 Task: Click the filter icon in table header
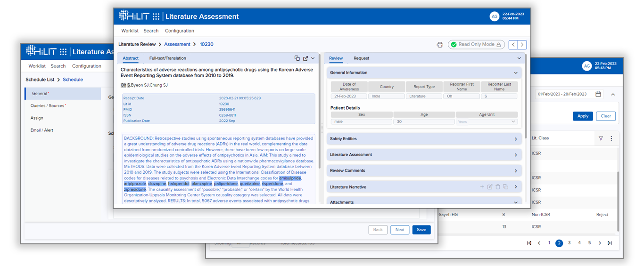point(601,138)
